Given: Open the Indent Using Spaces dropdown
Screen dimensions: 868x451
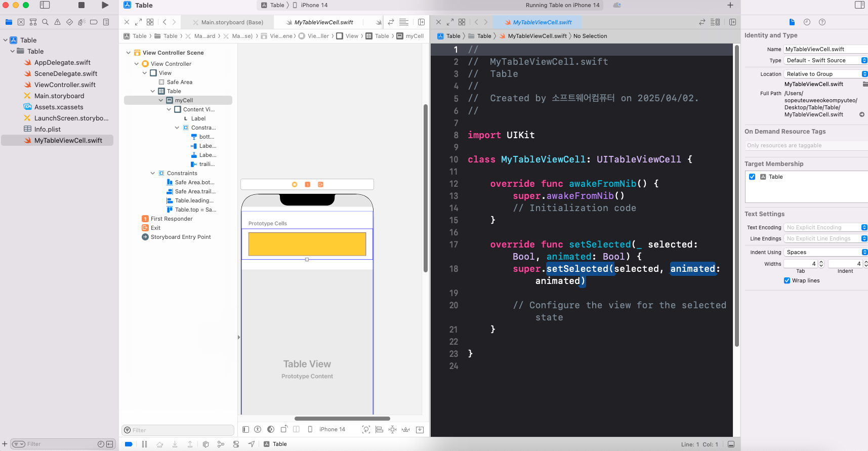Looking at the screenshot, I should click(x=826, y=252).
